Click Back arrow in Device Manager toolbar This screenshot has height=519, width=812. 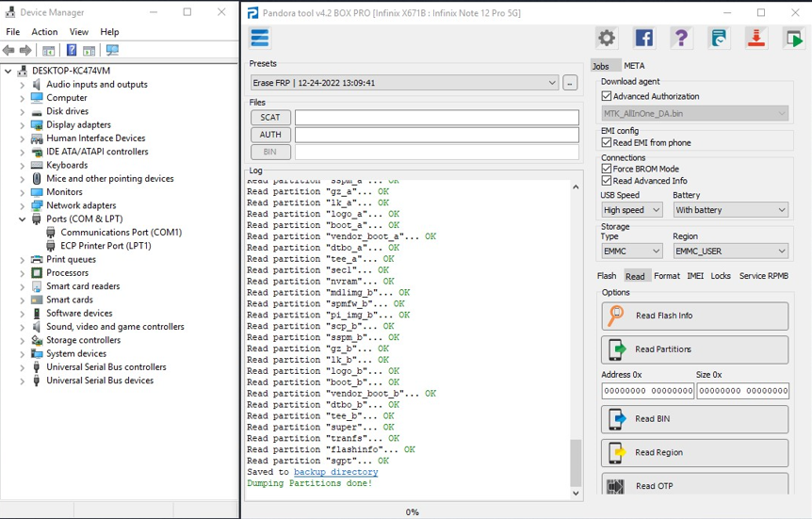pyautogui.click(x=8, y=50)
